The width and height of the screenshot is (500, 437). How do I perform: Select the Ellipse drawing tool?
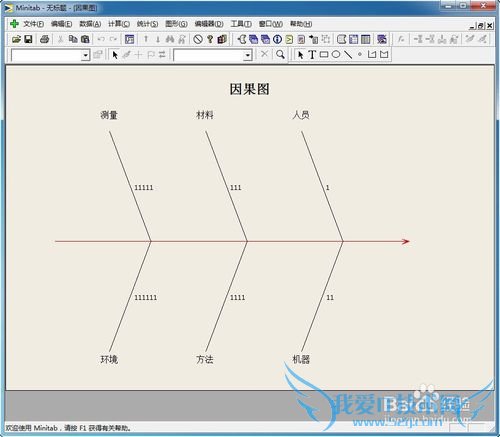pyautogui.click(x=336, y=54)
